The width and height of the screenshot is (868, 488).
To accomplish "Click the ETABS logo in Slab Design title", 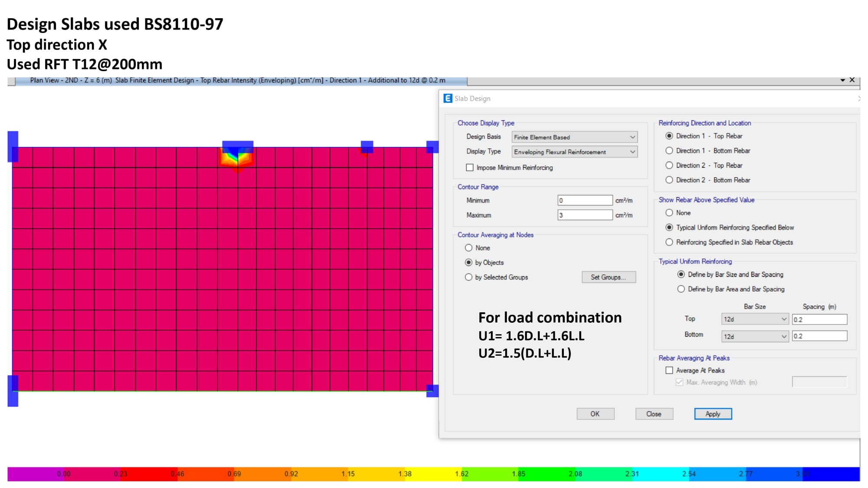I will click(x=447, y=98).
